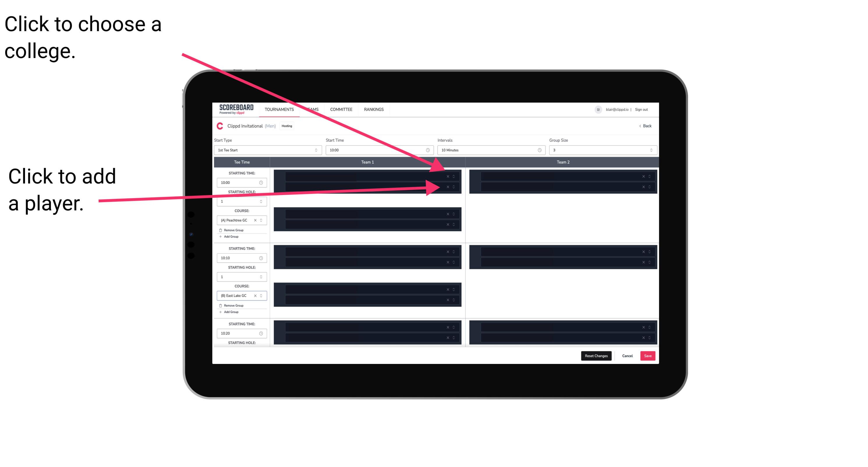Click the Back navigation link

click(646, 125)
